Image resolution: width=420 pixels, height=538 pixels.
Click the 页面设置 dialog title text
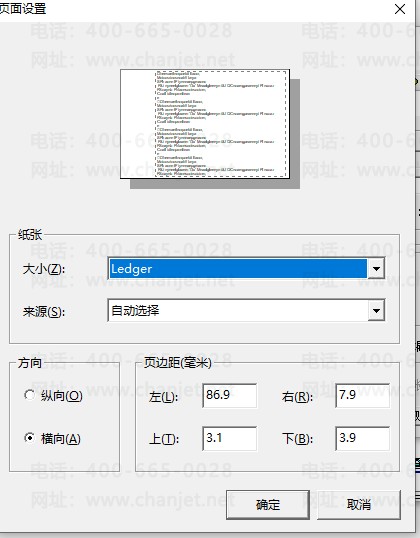pyautogui.click(x=23, y=8)
